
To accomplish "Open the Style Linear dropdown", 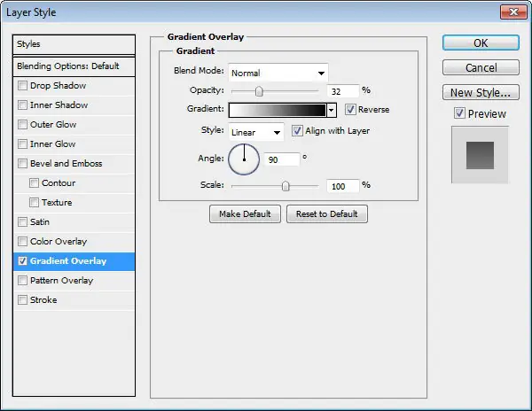I will (256, 132).
